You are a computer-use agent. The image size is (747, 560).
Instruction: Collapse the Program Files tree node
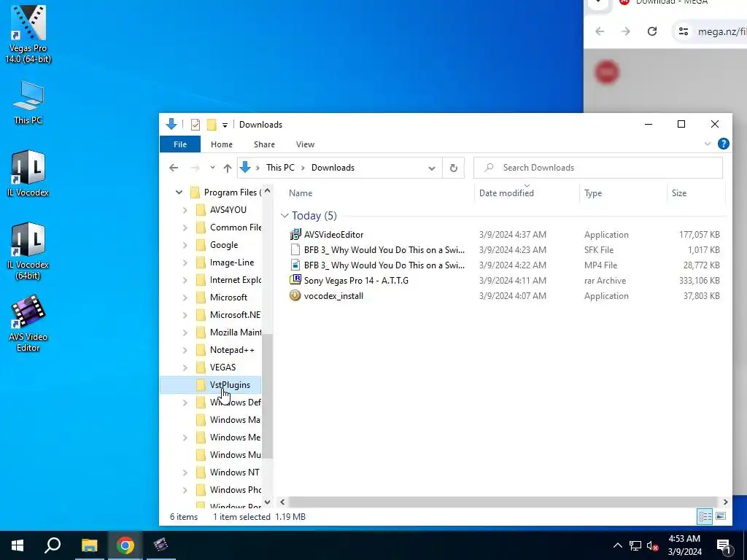(179, 192)
